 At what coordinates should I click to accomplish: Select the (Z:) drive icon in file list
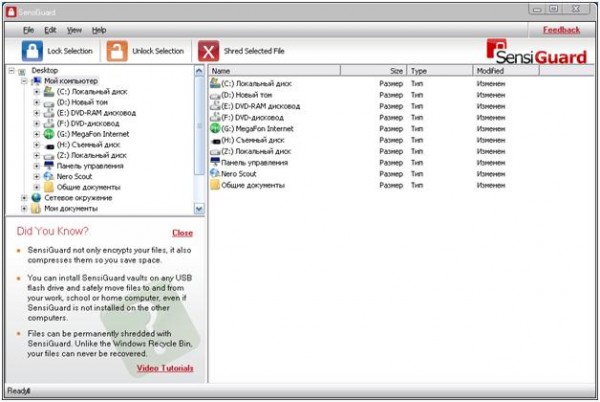pos(215,151)
